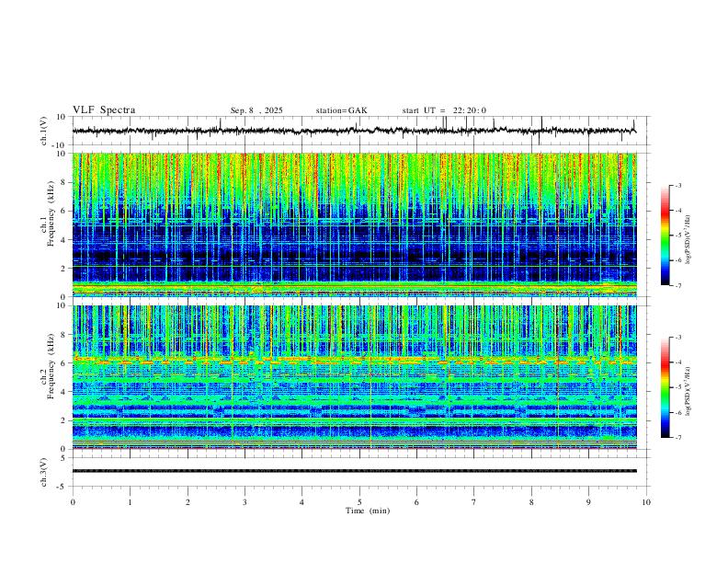Click the "6" tick on ch.2 frequency axis
The image size is (728, 563).
click(x=63, y=363)
